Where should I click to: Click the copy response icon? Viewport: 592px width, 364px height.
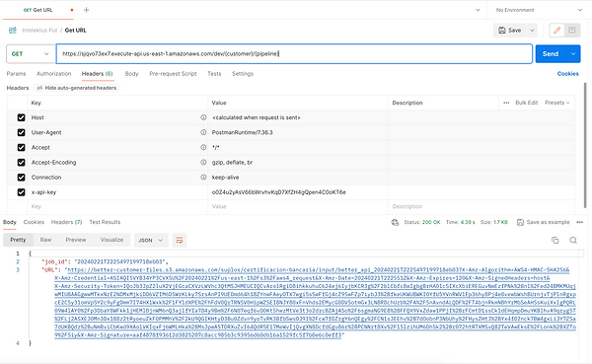[x=555, y=240]
